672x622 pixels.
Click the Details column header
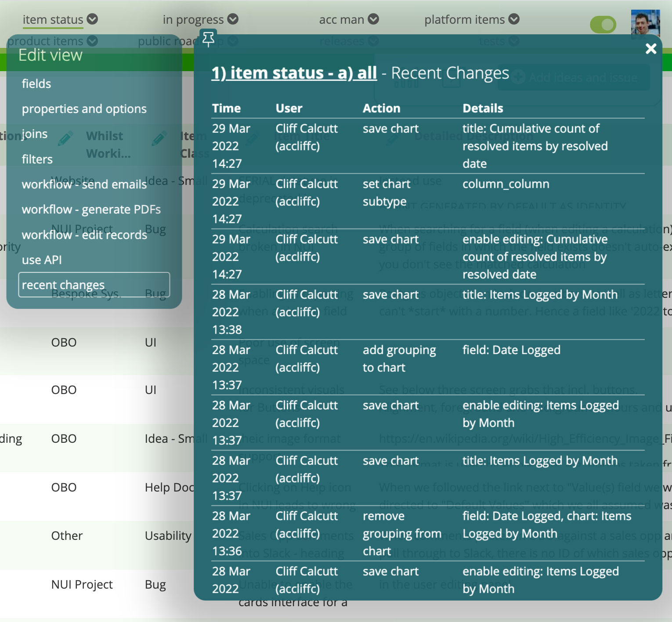483,108
